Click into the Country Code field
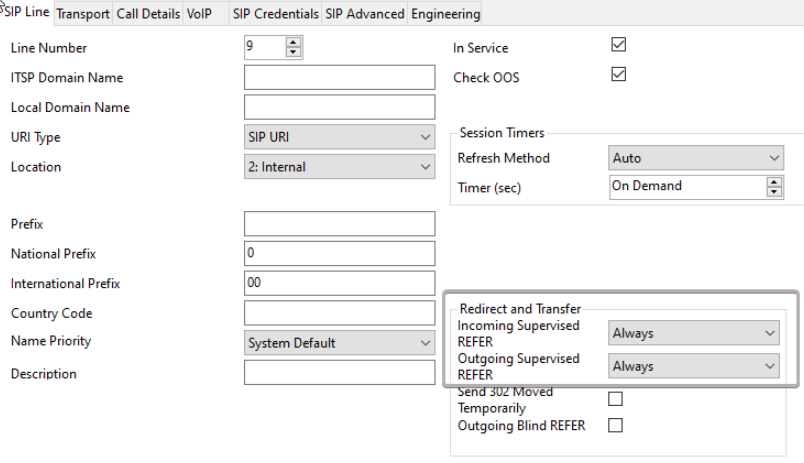 click(339, 313)
